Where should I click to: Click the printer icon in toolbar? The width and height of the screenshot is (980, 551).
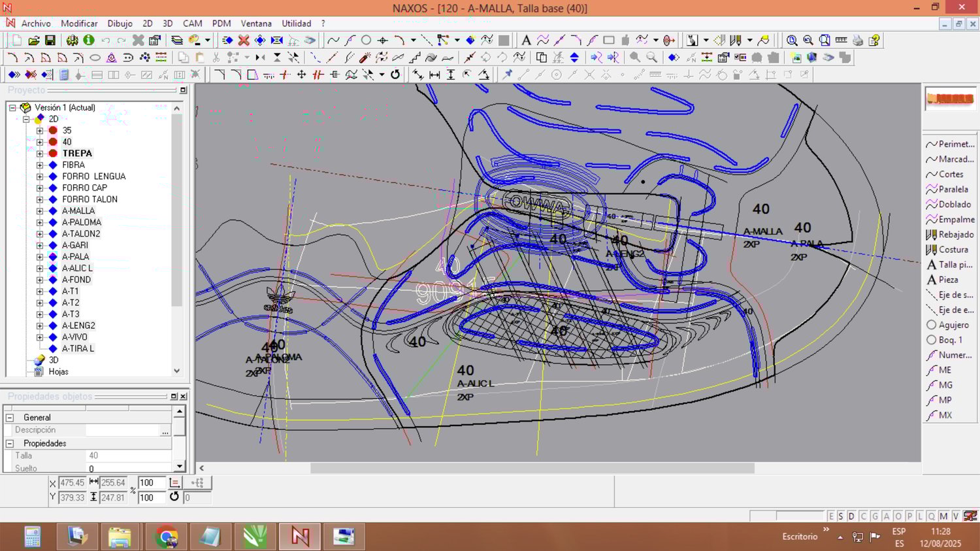[x=858, y=41]
